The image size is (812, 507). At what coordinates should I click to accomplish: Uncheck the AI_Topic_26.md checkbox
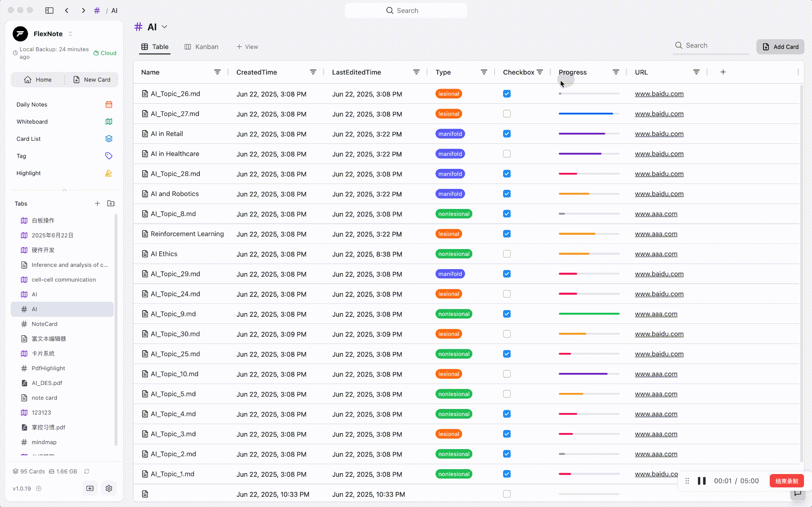click(x=507, y=94)
